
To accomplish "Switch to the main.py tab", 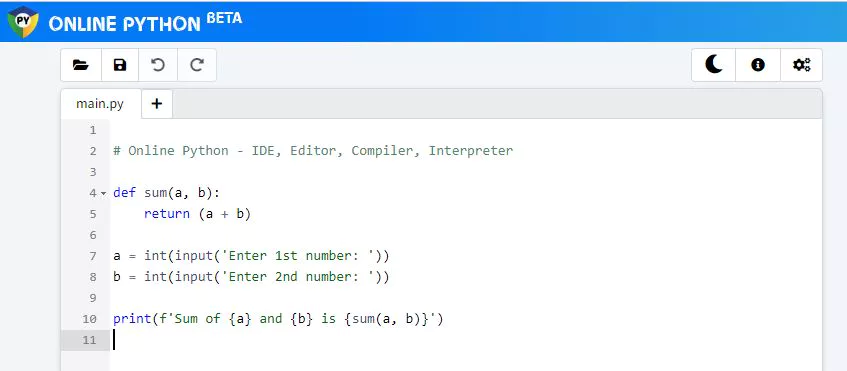I will point(100,104).
